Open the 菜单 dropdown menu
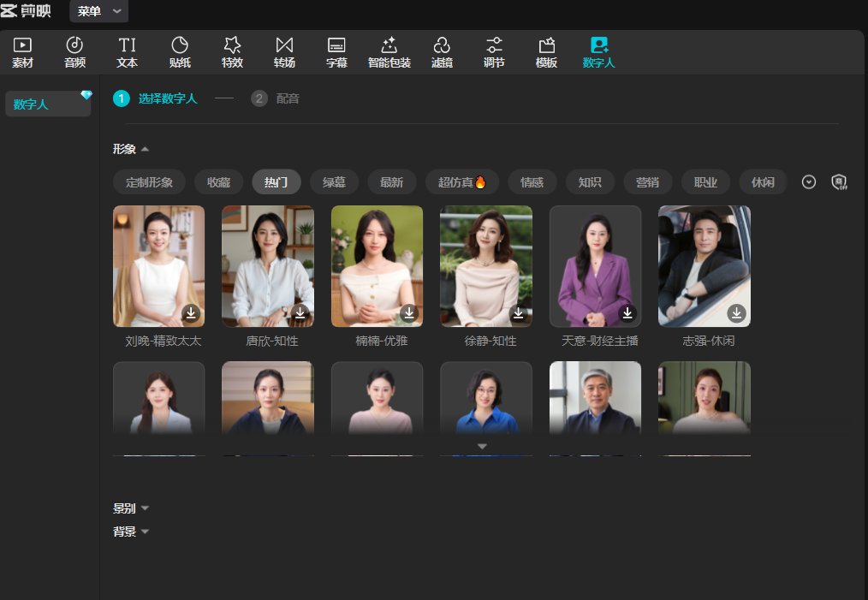The image size is (868, 600). 98,11
